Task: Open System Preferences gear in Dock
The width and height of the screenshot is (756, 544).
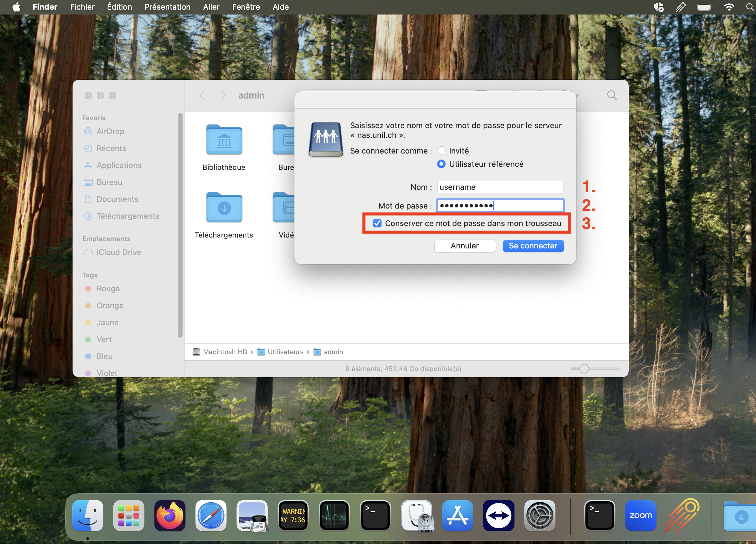Action: 539,515
